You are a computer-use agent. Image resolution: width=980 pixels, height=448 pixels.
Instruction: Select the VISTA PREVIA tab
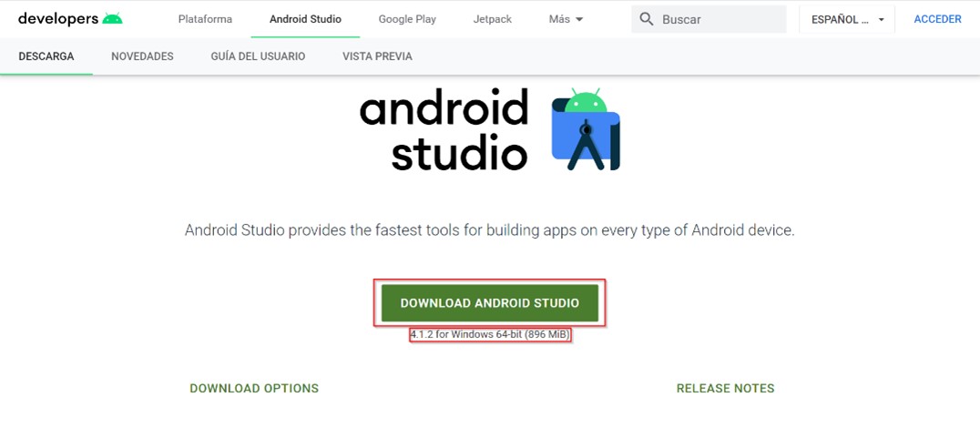tap(377, 56)
